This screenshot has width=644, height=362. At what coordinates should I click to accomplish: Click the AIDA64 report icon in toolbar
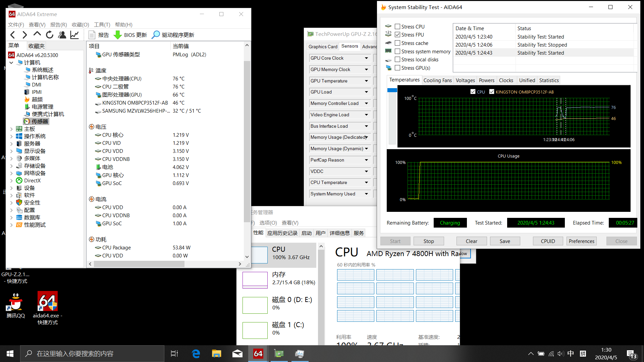click(91, 35)
